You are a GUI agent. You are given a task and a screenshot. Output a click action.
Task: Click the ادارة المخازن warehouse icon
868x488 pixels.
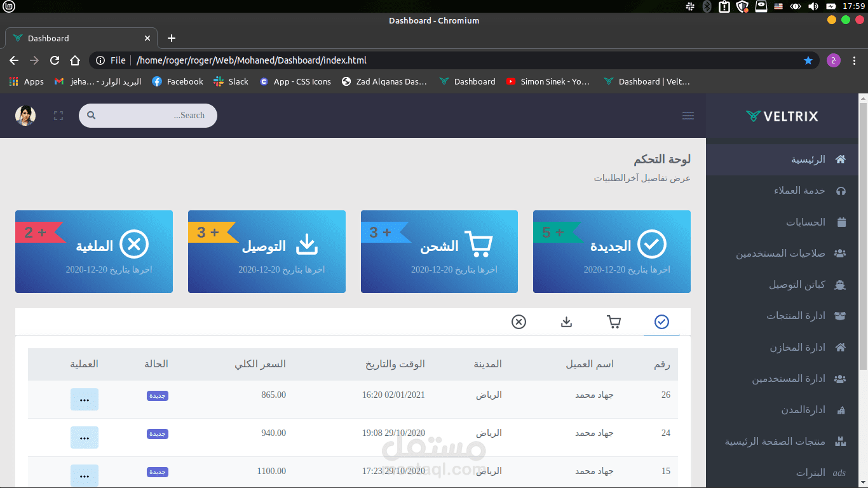point(840,348)
